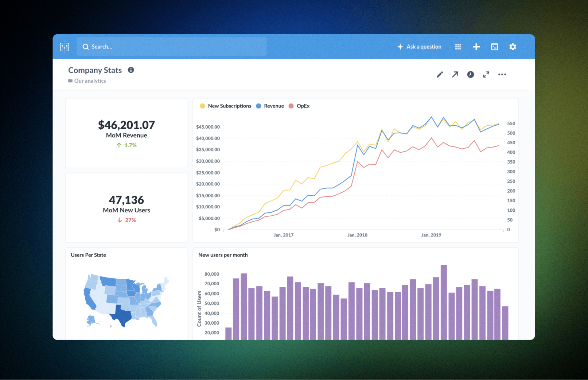Click California on the US map

tap(89, 299)
